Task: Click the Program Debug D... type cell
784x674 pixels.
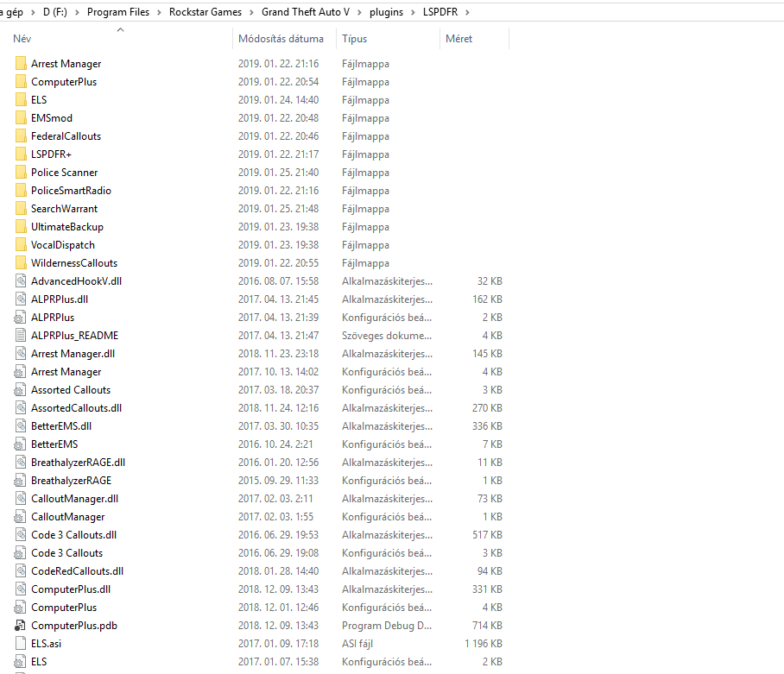Action: 387,625
